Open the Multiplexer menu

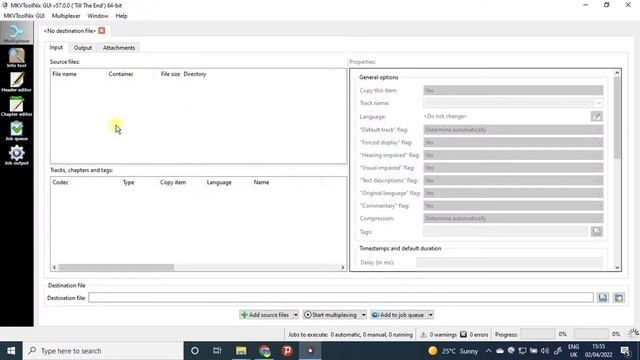pos(66,16)
